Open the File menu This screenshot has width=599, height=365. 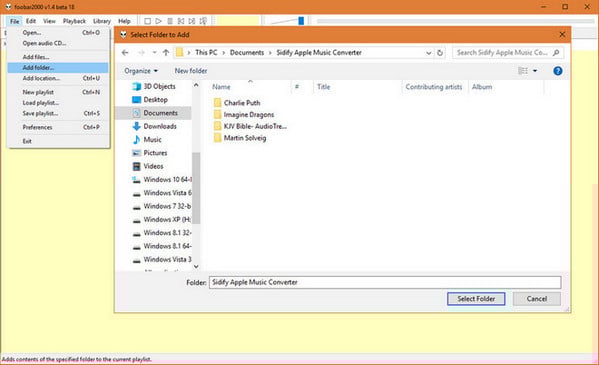[15, 21]
